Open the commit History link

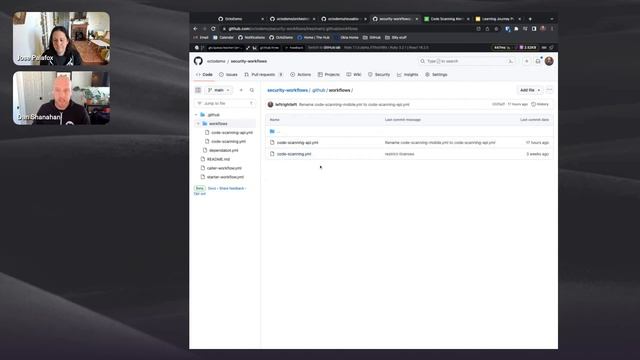click(x=540, y=104)
